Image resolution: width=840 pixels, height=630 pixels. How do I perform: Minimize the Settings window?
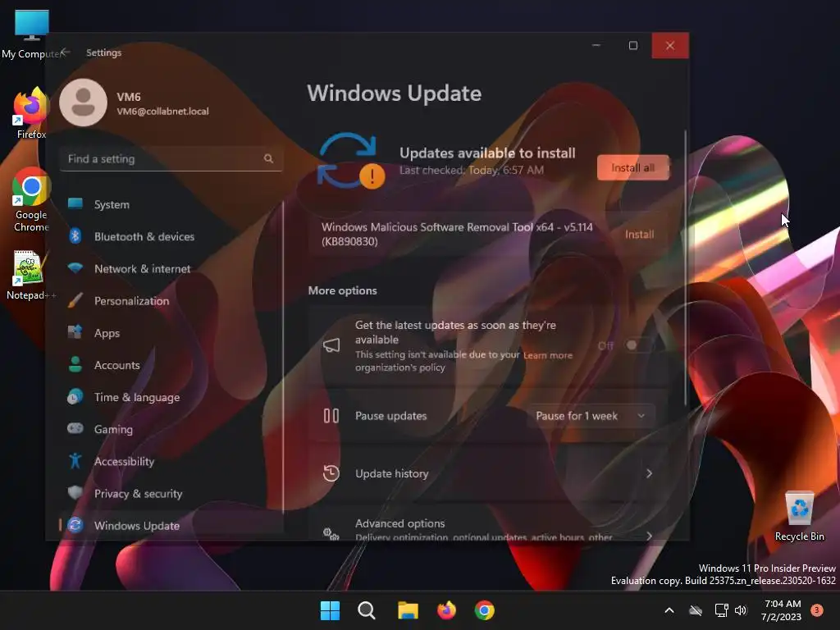coord(596,46)
